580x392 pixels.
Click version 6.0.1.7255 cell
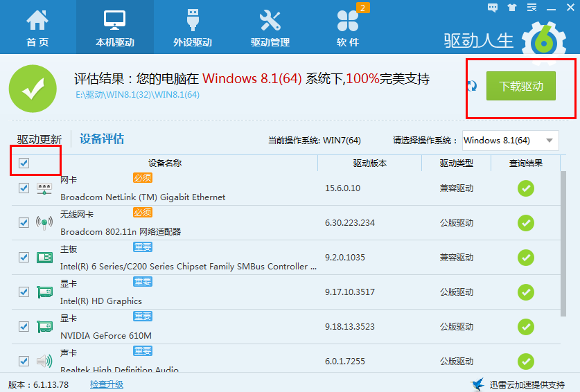coord(345,362)
